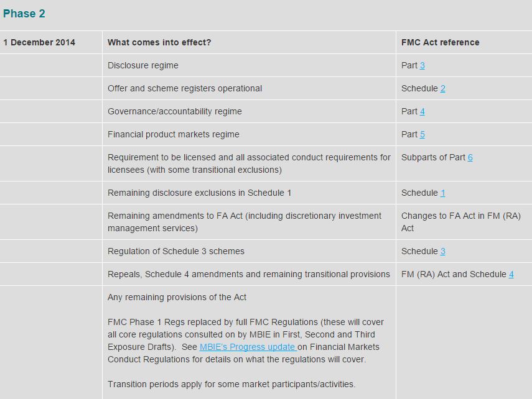Follow the Schedule 1 link
Screen dimensions: 532x399
pos(442,193)
